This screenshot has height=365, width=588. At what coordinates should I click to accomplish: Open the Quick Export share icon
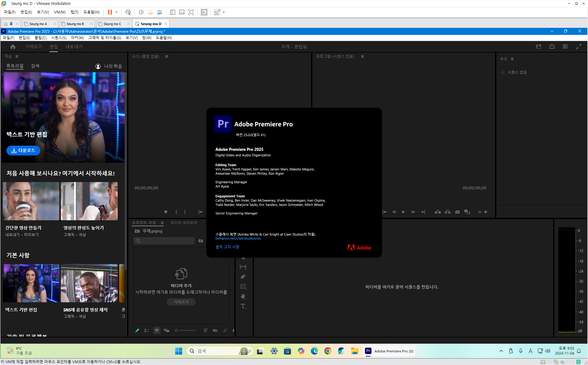pyautogui.click(x=552, y=47)
